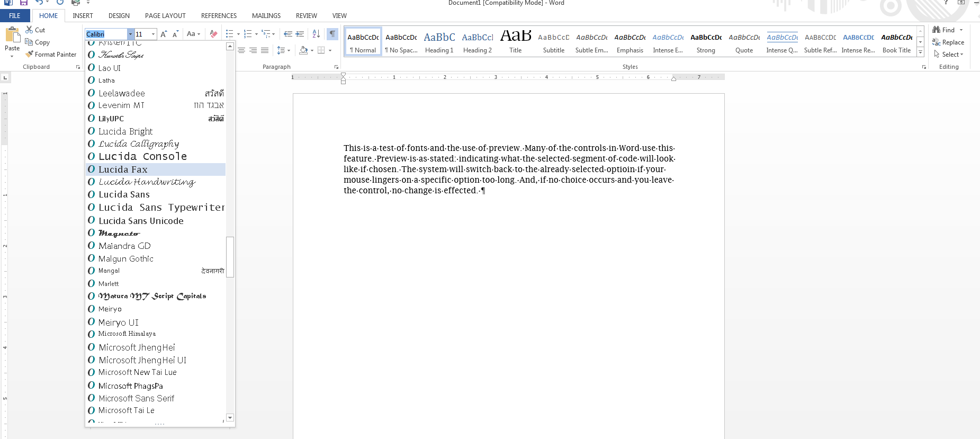Click the Center alignment icon
The image size is (980, 439).
241,50
